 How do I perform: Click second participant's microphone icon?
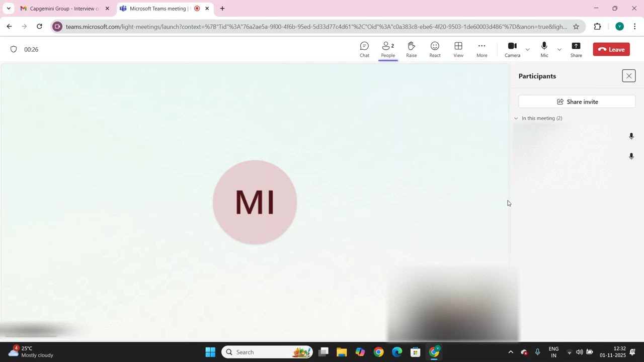point(631,156)
